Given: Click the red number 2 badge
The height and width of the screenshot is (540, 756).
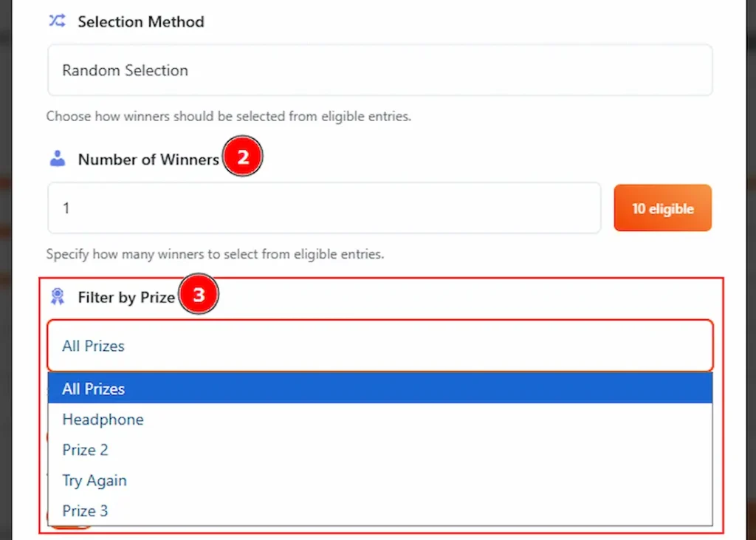Looking at the screenshot, I should pyautogui.click(x=243, y=159).
